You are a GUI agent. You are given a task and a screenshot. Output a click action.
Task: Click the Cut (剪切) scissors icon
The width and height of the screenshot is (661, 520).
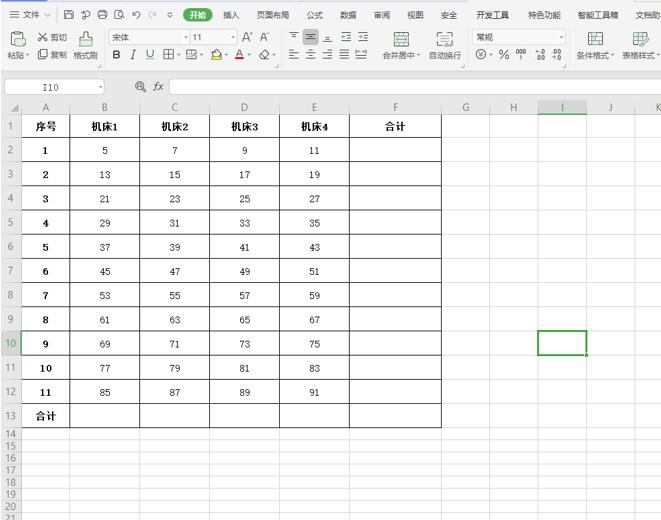tap(42, 37)
